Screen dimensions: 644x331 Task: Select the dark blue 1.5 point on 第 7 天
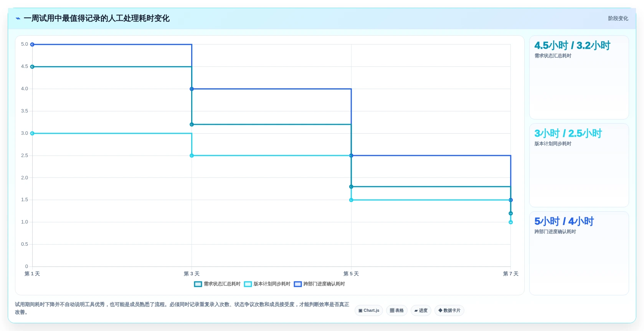click(x=511, y=200)
